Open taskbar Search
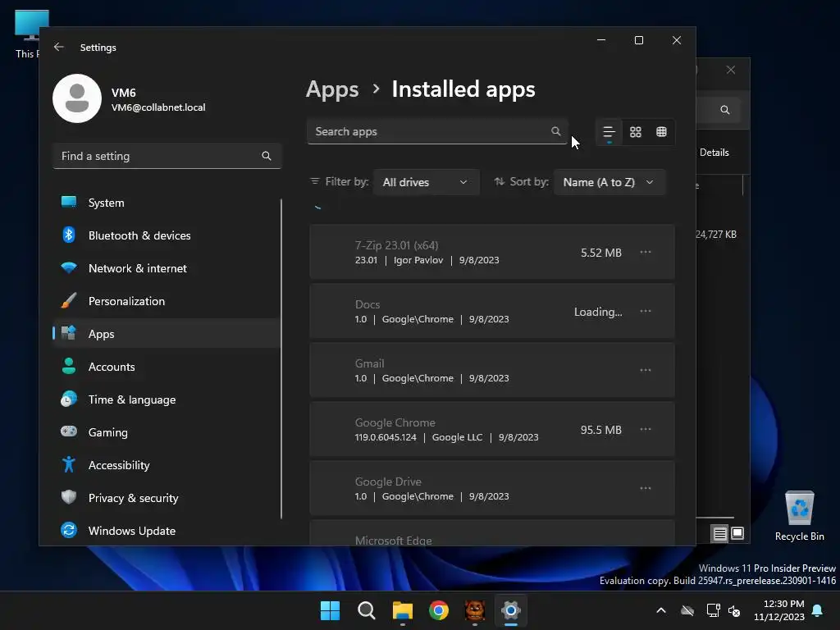 tap(367, 610)
